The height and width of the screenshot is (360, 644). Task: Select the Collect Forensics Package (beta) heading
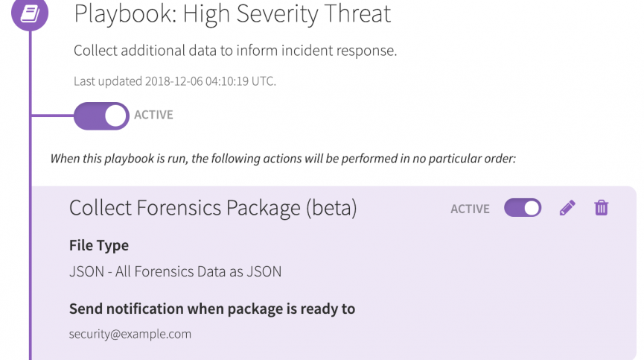pyautogui.click(x=213, y=208)
